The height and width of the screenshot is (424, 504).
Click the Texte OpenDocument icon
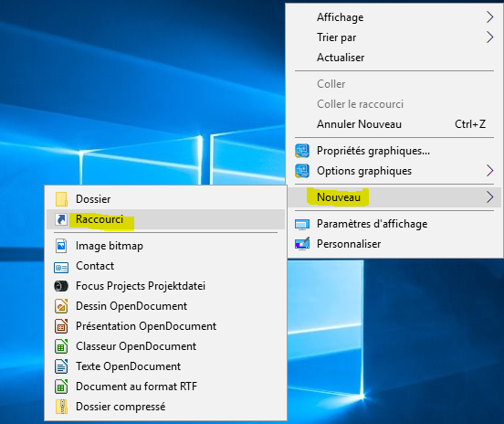61,366
